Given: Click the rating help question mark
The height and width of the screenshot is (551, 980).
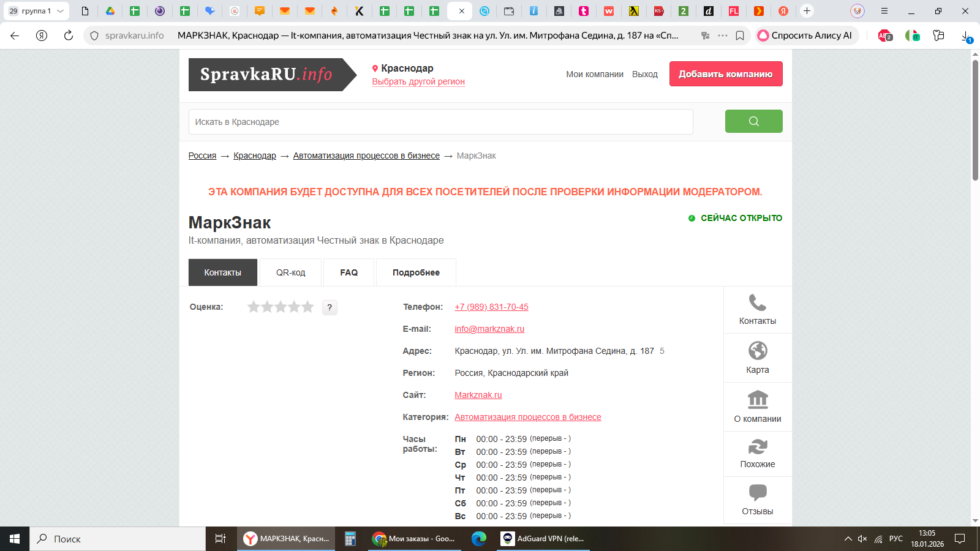Looking at the screenshot, I should pos(330,307).
